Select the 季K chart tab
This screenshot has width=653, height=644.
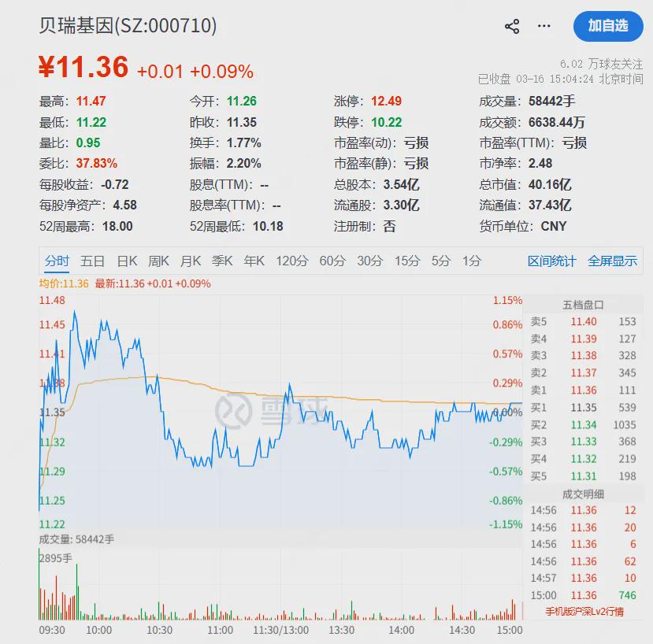[222, 261]
